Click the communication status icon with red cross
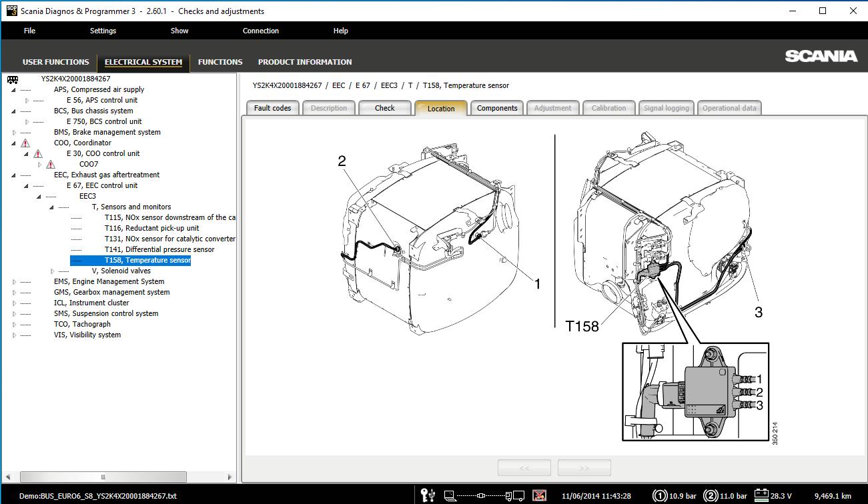Image resolution: width=868 pixels, height=504 pixels. click(x=539, y=495)
